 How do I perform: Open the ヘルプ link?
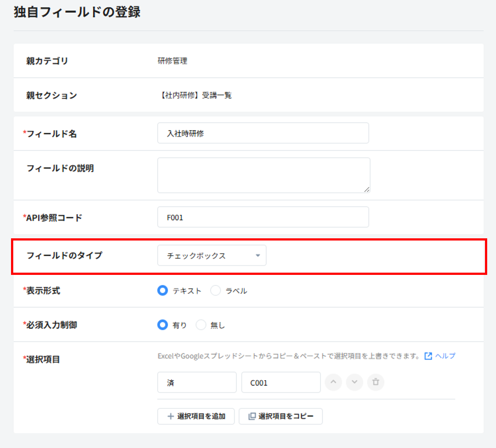445,356
